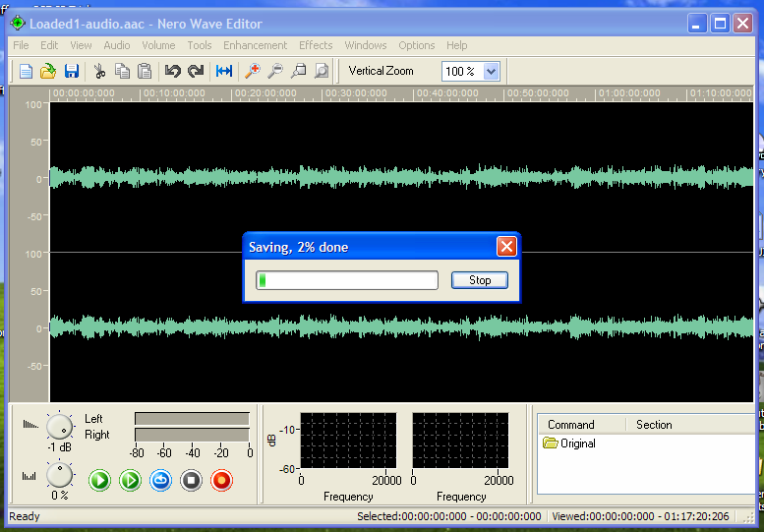Cut selection with the scissors icon
This screenshot has height=532, width=764.
100,71
